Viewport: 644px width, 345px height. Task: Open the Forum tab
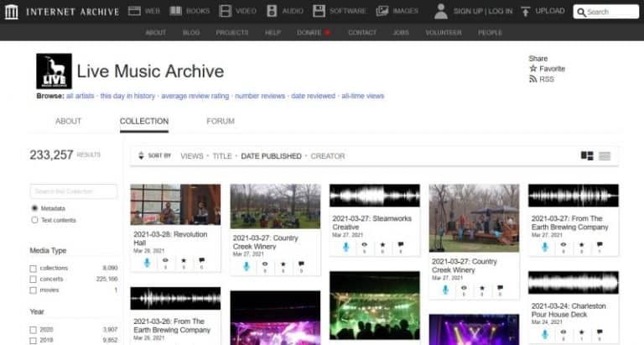pyautogui.click(x=221, y=122)
